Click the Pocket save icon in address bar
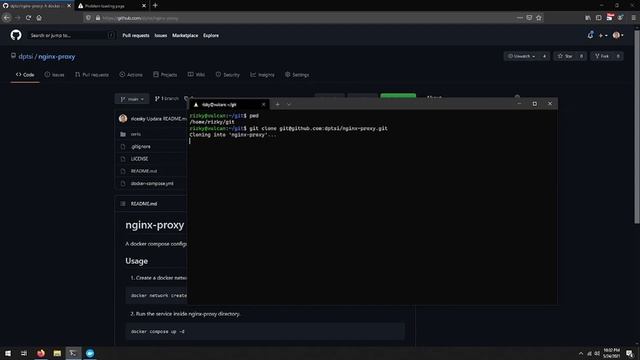The image size is (640, 360). click(x=529, y=18)
